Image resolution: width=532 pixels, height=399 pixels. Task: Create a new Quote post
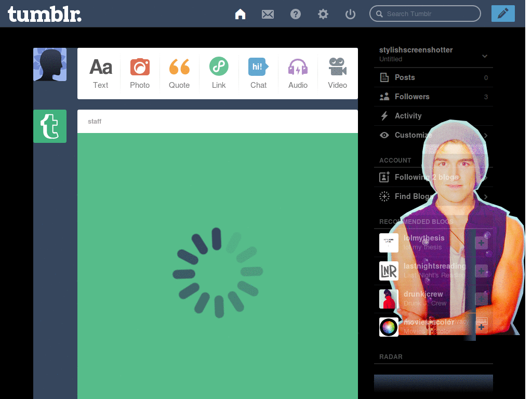pyautogui.click(x=179, y=73)
